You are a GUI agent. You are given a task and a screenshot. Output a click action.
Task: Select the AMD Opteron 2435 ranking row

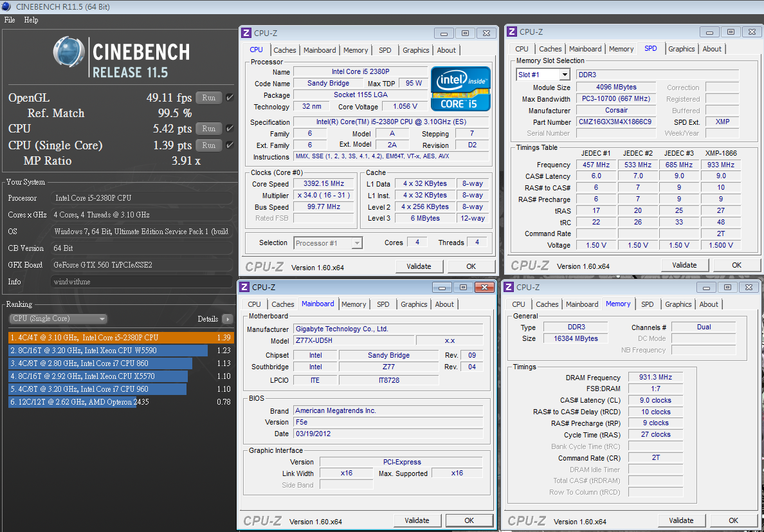(121, 402)
